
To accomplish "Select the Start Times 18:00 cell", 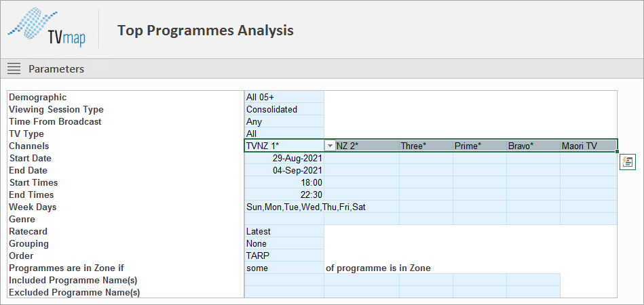I will [x=284, y=182].
